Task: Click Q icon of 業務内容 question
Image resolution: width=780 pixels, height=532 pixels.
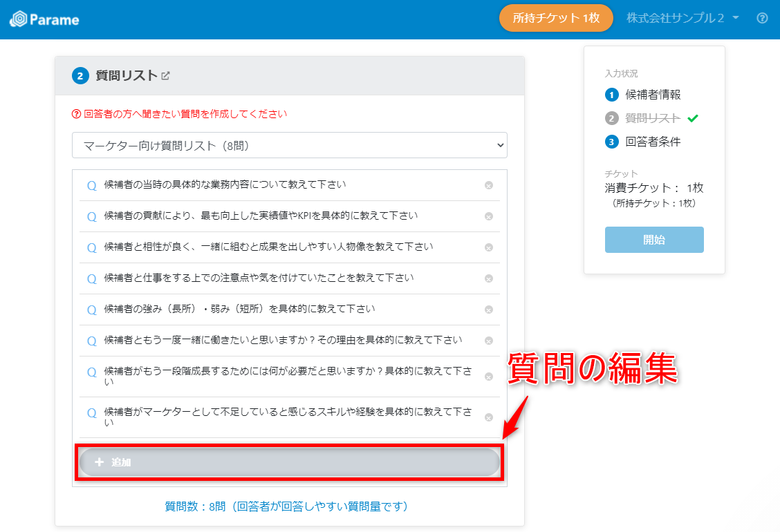Action: point(92,186)
